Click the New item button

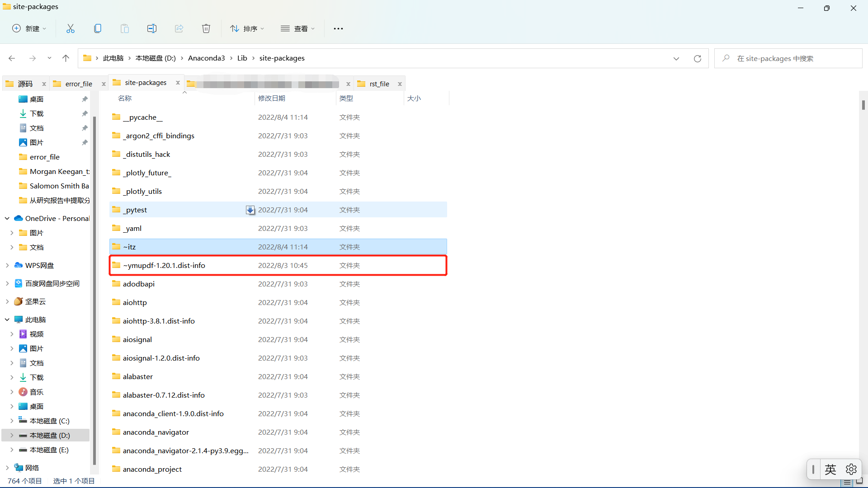(29, 28)
